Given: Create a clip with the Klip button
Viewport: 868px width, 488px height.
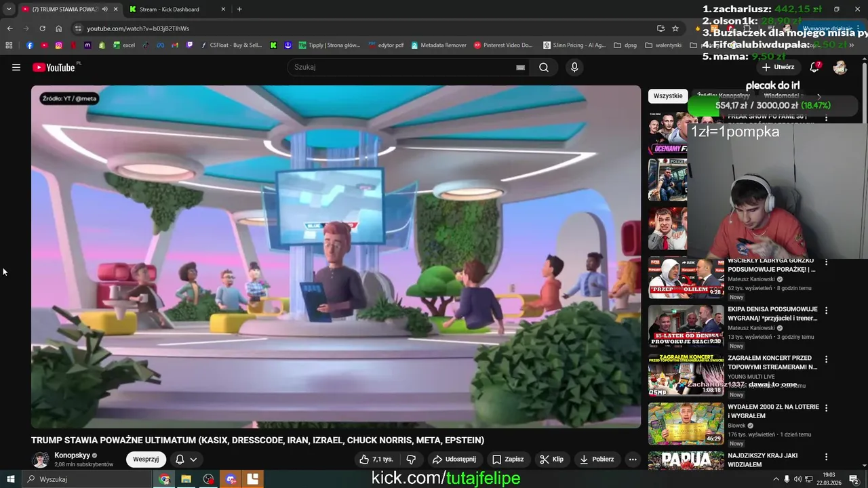Looking at the screenshot, I should click(x=551, y=459).
